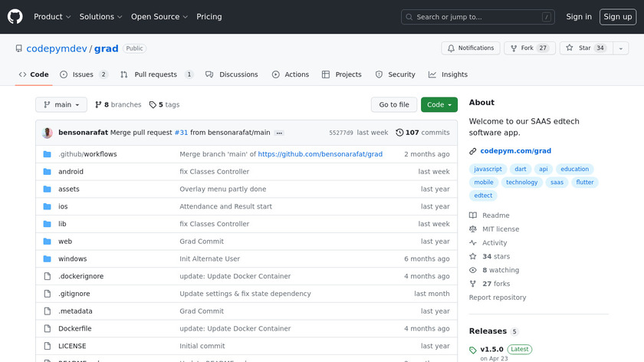Filter by the mobile topic tag

click(x=484, y=182)
